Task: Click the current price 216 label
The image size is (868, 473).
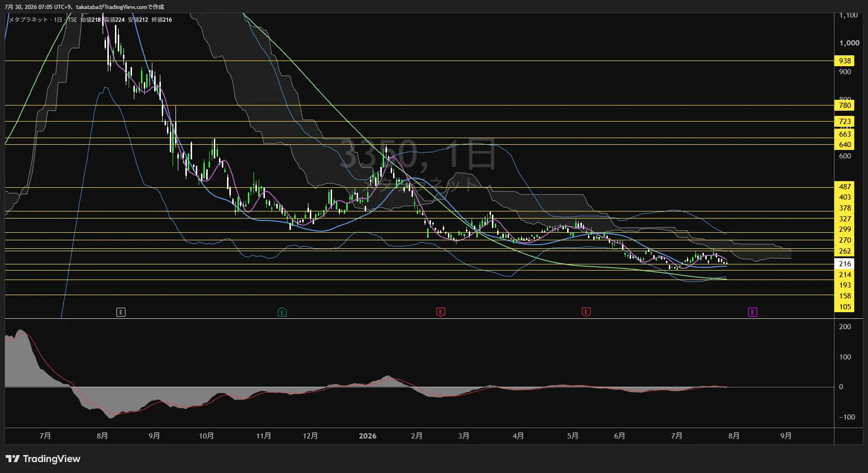Action: [844, 264]
